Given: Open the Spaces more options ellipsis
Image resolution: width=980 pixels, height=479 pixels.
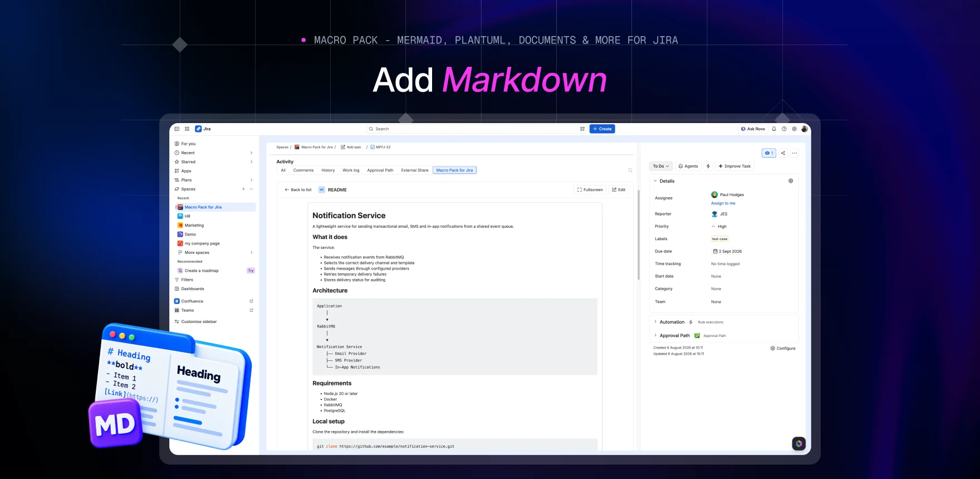Looking at the screenshot, I should pos(251,189).
